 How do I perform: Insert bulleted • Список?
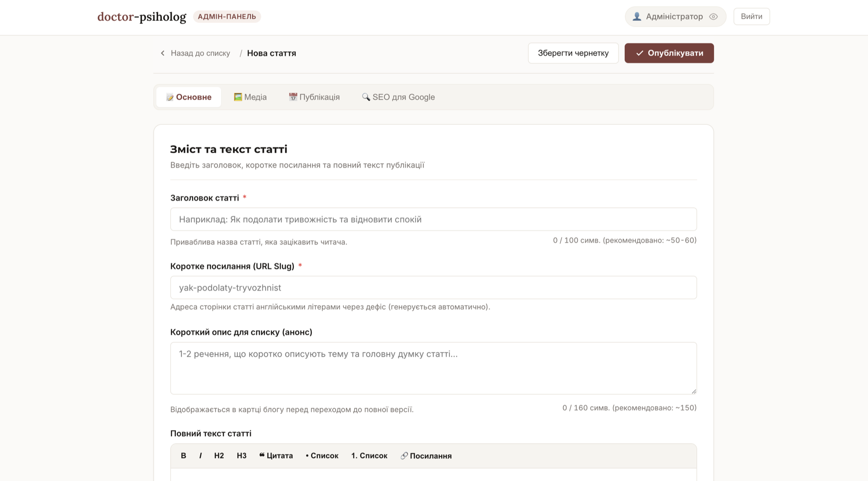[322, 456]
